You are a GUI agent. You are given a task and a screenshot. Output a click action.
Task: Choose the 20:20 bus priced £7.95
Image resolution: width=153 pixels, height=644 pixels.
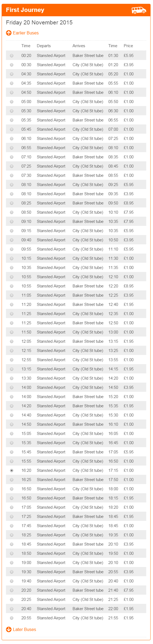12,590
